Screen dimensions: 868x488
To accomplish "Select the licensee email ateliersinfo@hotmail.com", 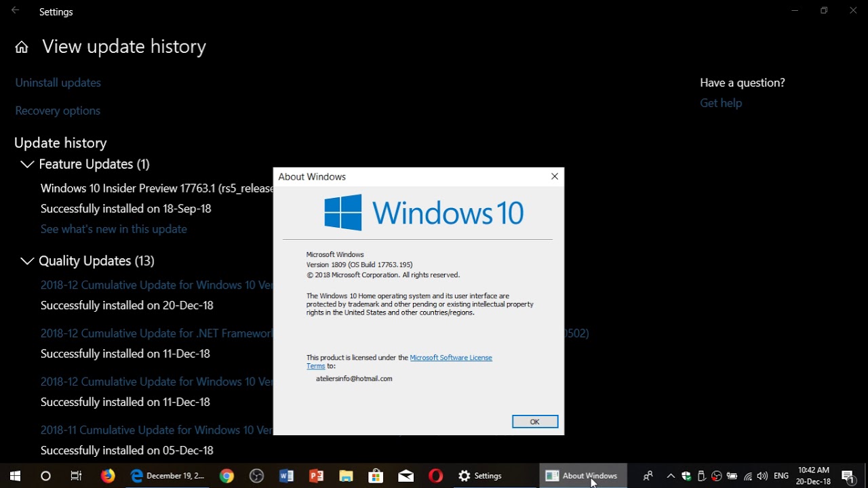I will [x=354, y=378].
